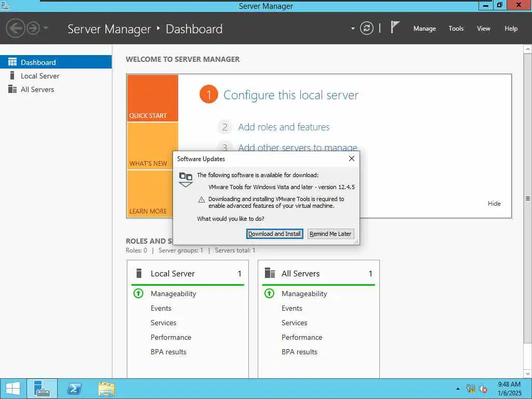Screen dimensions: 532x399
Task: Click Download and Install button
Action: point(274,234)
